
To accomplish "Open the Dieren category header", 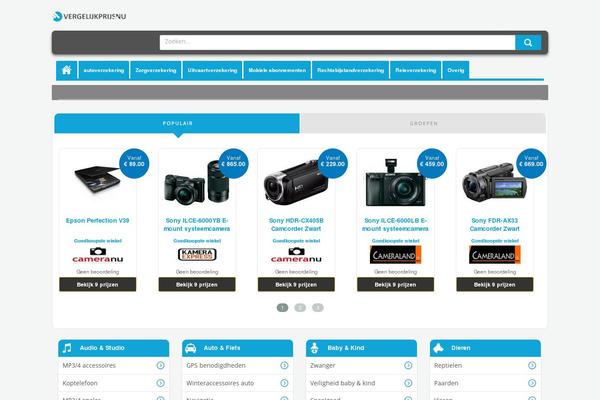I will tap(486, 348).
